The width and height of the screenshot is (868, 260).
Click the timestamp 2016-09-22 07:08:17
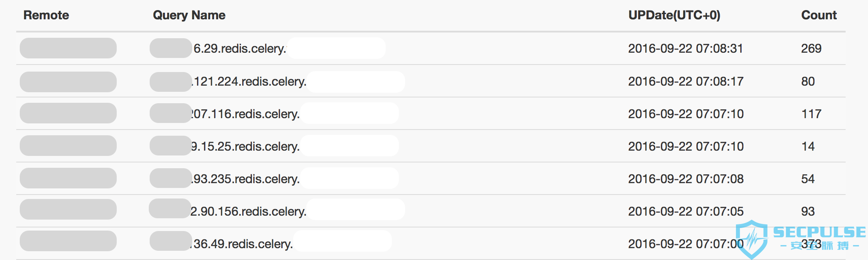[x=685, y=81]
